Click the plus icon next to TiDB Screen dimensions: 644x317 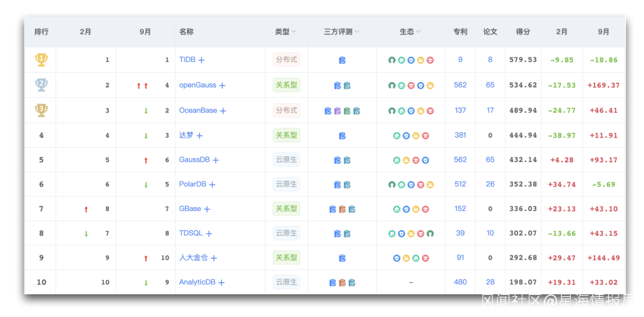click(x=202, y=60)
